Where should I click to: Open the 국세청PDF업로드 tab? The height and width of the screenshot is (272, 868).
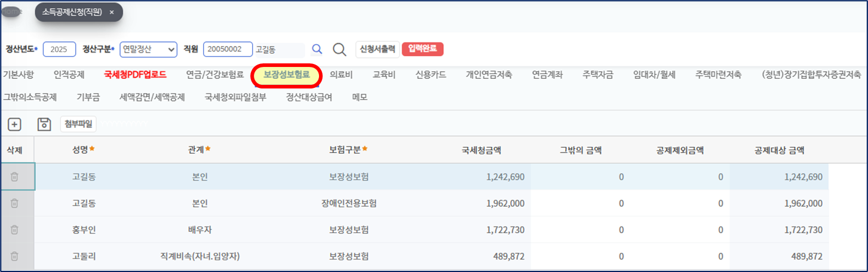[135, 75]
